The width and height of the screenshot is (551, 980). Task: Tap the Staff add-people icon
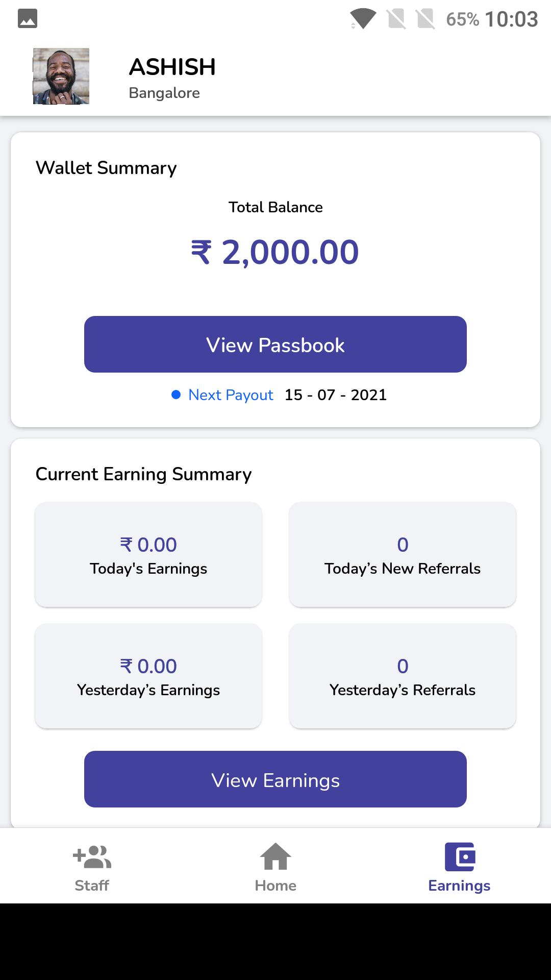pos(92,857)
